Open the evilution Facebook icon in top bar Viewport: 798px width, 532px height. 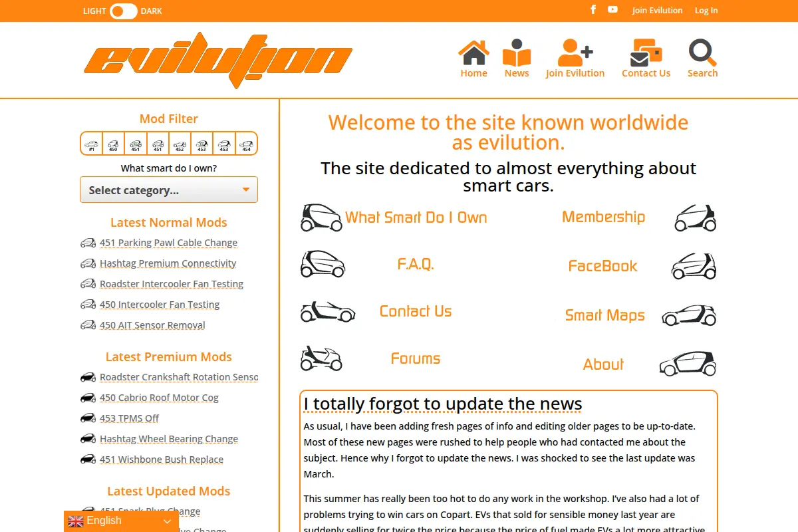pyautogui.click(x=594, y=9)
